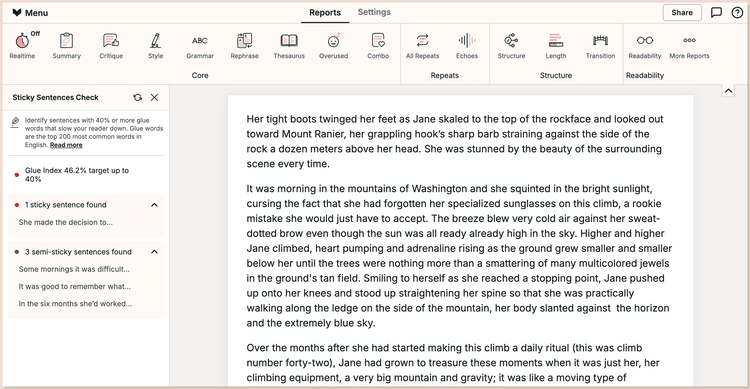Select the sticky sentence 'She made the decision to...'
Image resolution: width=750 pixels, height=389 pixels.
pos(66,222)
